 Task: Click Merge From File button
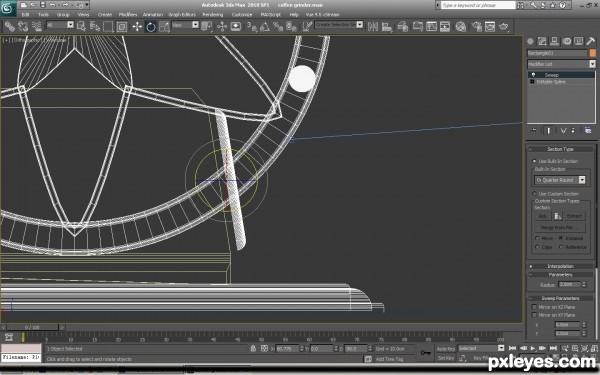click(x=559, y=228)
